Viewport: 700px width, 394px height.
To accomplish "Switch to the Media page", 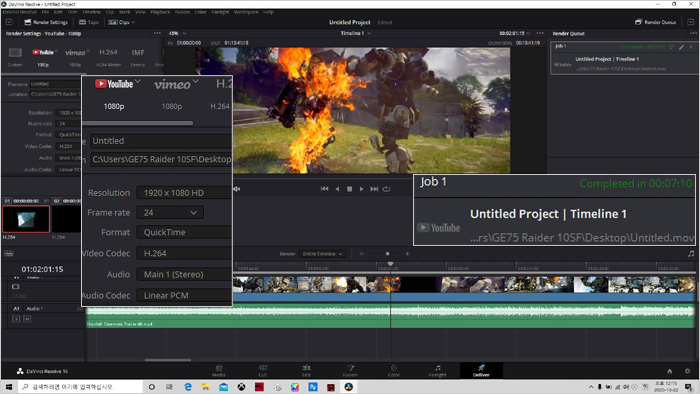I will point(219,371).
